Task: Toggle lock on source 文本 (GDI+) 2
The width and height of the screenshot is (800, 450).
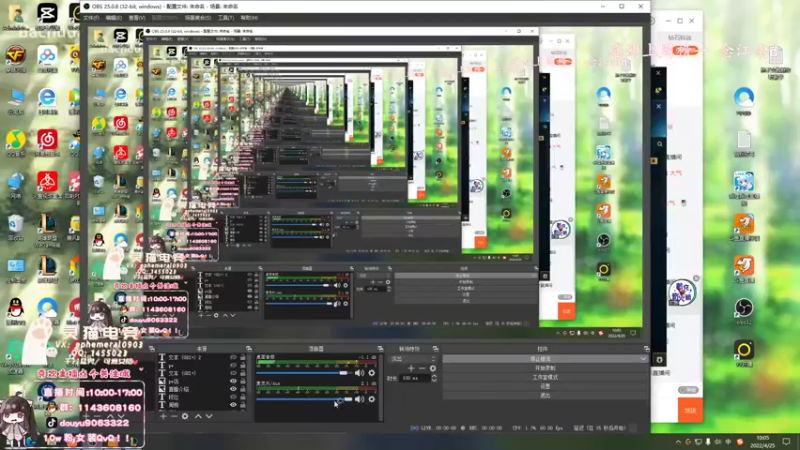Action: [243, 358]
